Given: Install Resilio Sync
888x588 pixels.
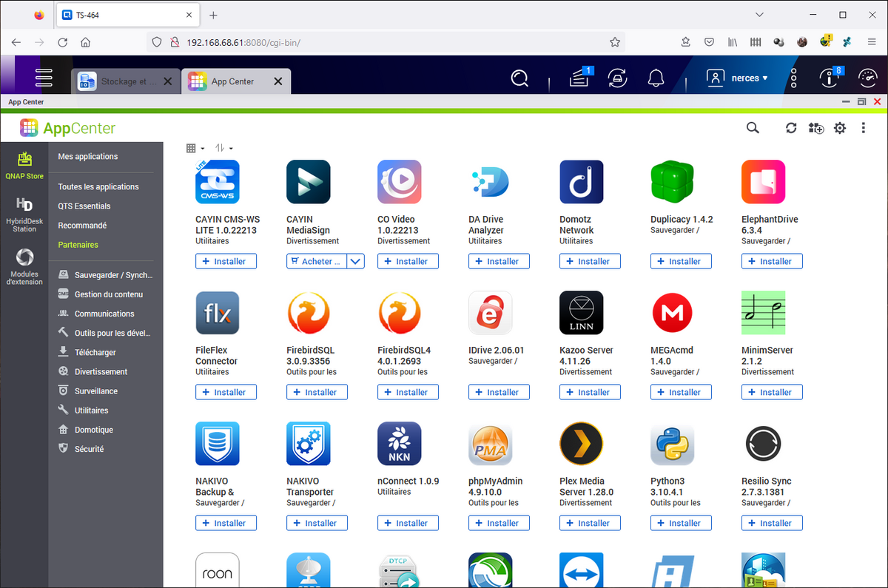Looking at the screenshot, I should [x=772, y=523].
